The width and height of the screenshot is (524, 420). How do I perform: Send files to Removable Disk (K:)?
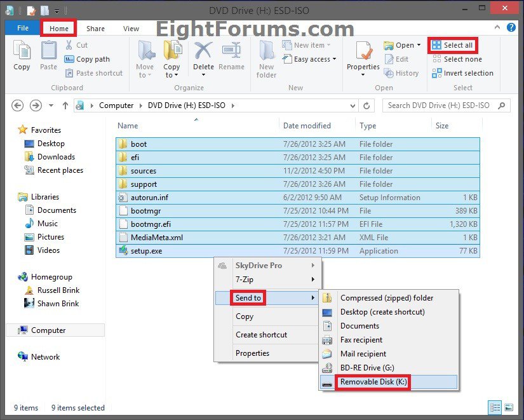point(388,381)
